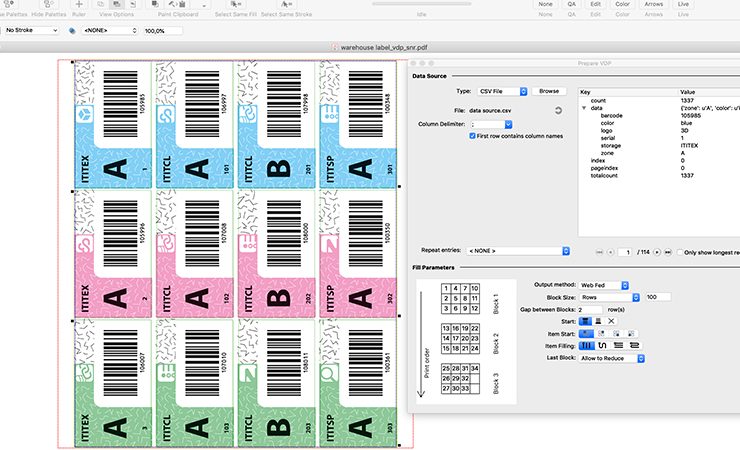Go to last record page
The height and width of the screenshot is (450, 740).
point(668,252)
